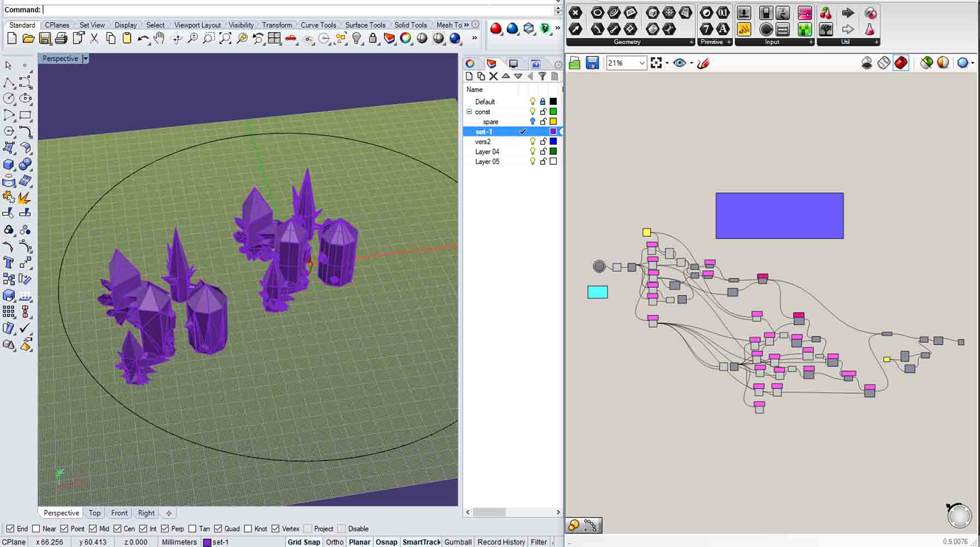Click the New file icon in Standard toolbar
The image size is (980, 547).
pos(12,38)
